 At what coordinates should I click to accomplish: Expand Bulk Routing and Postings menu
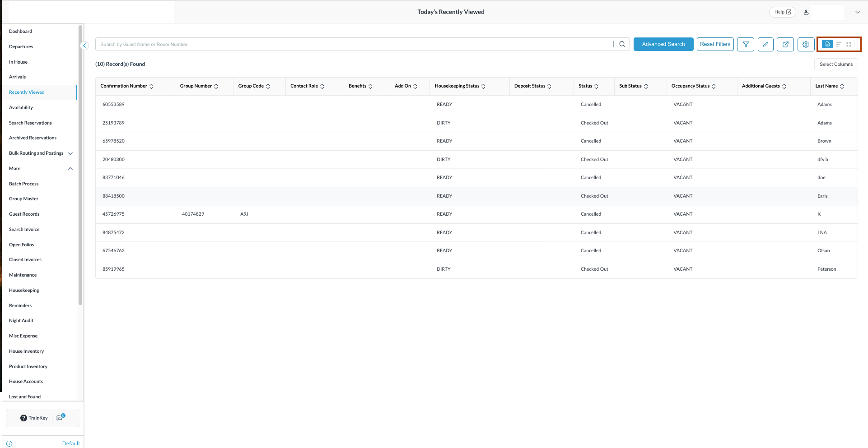70,153
